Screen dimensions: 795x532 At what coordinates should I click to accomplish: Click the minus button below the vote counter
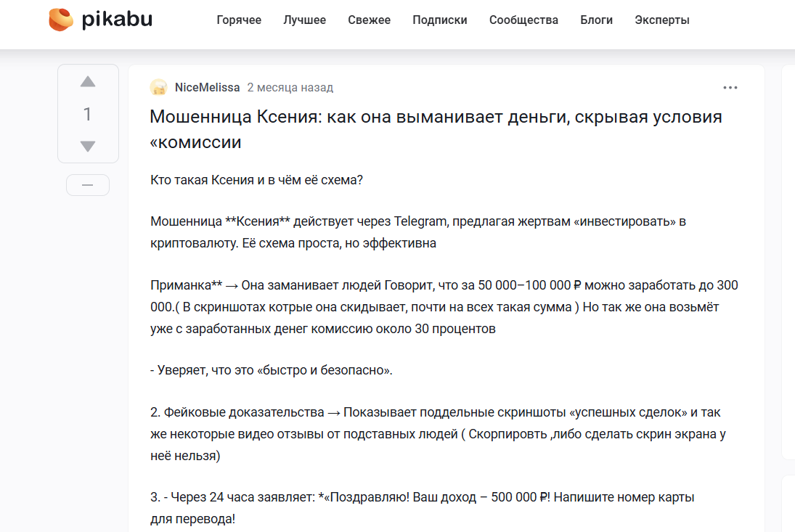(87, 185)
